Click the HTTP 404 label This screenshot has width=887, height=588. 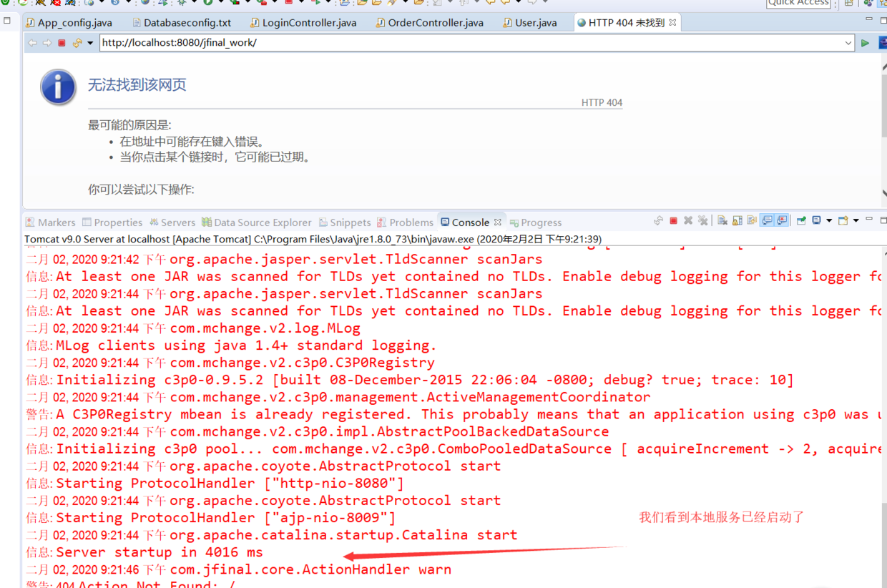click(602, 102)
